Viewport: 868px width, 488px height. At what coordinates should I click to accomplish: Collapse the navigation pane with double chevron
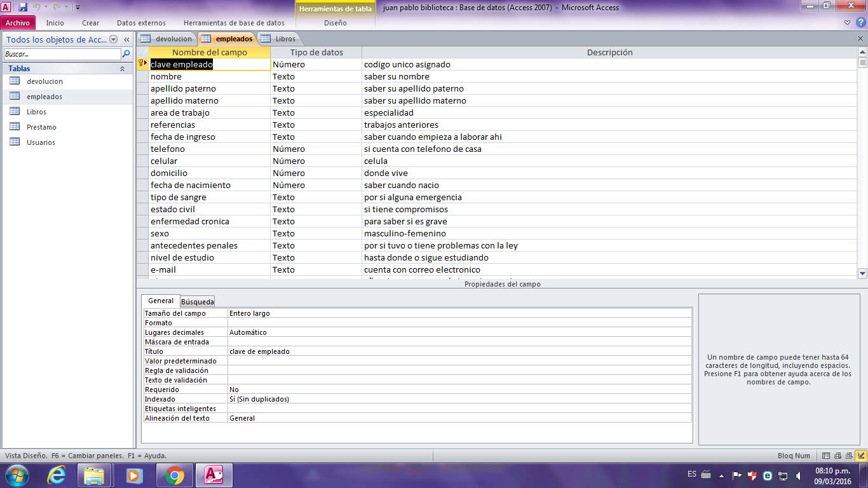[x=126, y=39]
